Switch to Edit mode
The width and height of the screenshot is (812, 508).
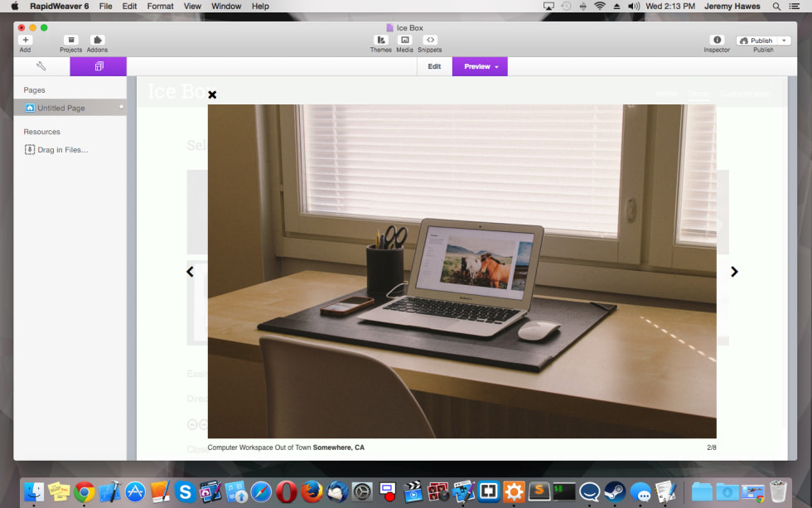click(434, 66)
